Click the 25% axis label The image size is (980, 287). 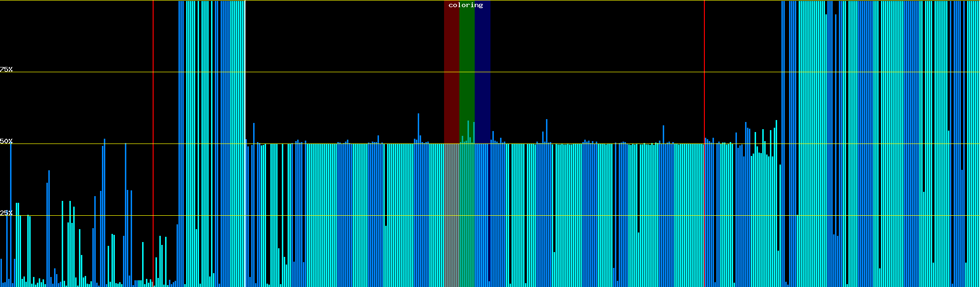click(6, 213)
